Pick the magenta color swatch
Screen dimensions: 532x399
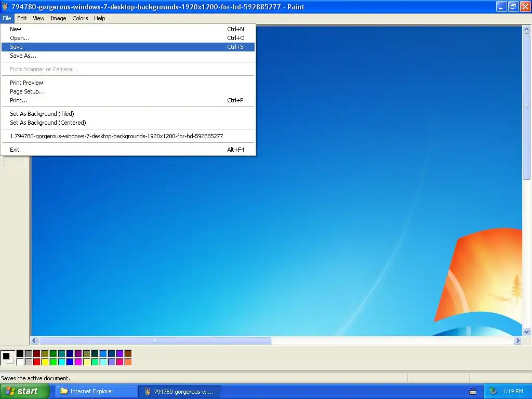[x=78, y=362]
